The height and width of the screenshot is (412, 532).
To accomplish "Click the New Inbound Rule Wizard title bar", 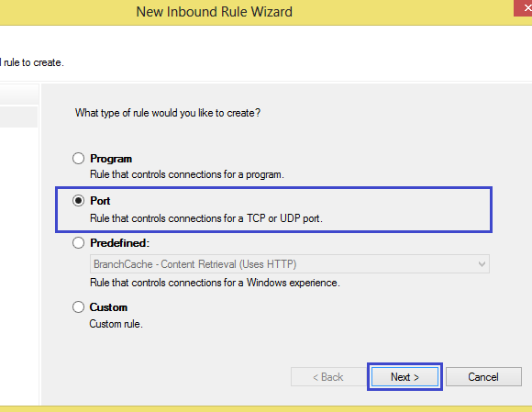I will coord(214,12).
